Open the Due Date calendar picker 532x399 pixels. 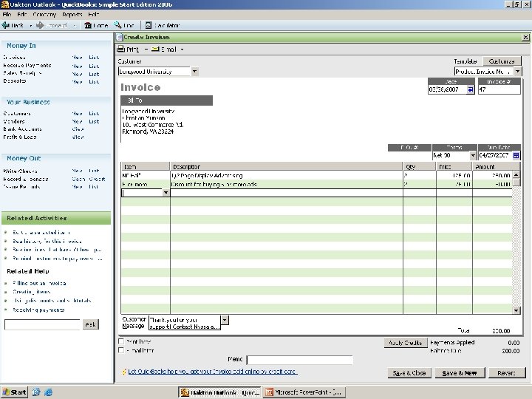coord(516,155)
